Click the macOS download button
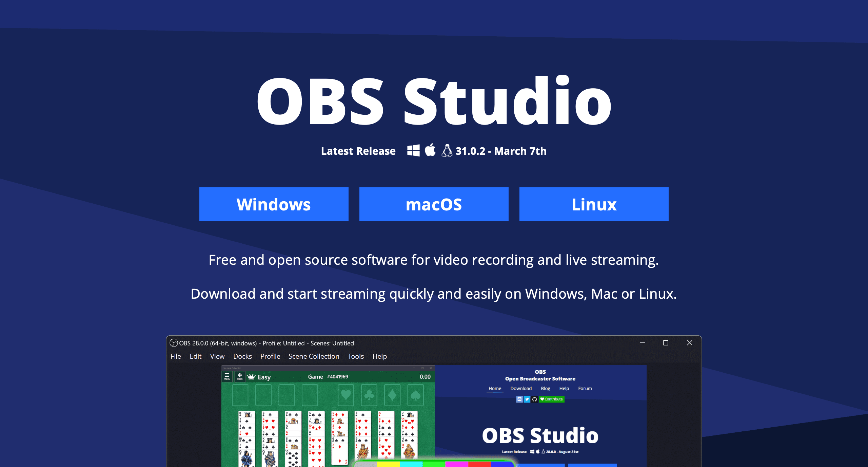The image size is (868, 467). [x=434, y=204]
